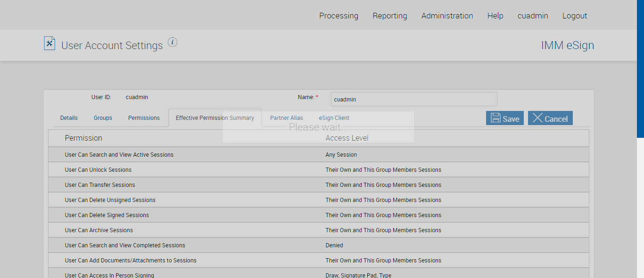This screenshot has height=278, width=644.
Task: Open the Help menu
Action: pos(495,16)
